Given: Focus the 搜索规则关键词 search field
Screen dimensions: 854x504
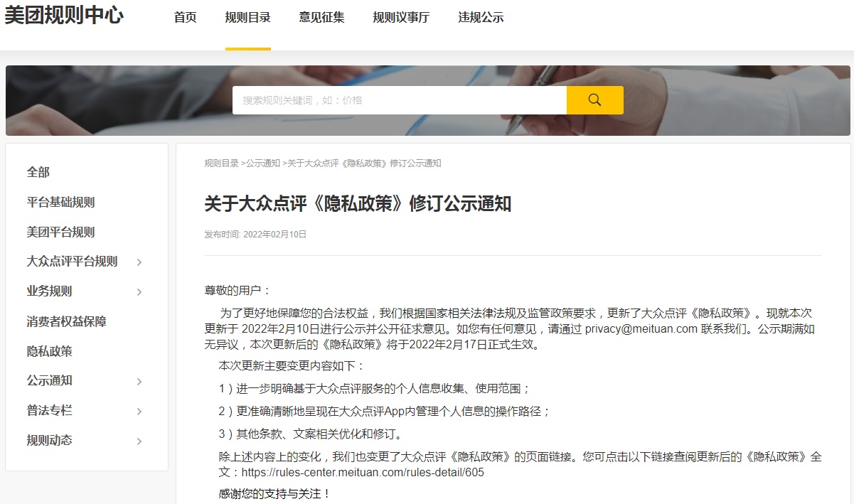Looking at the screenshot, I should (400, 100).
